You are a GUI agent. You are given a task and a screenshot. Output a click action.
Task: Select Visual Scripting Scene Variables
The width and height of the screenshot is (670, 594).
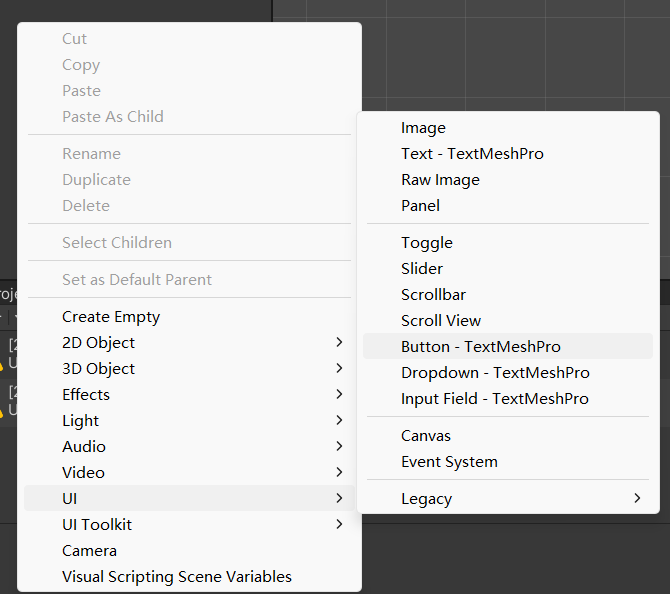click(177, 577)
